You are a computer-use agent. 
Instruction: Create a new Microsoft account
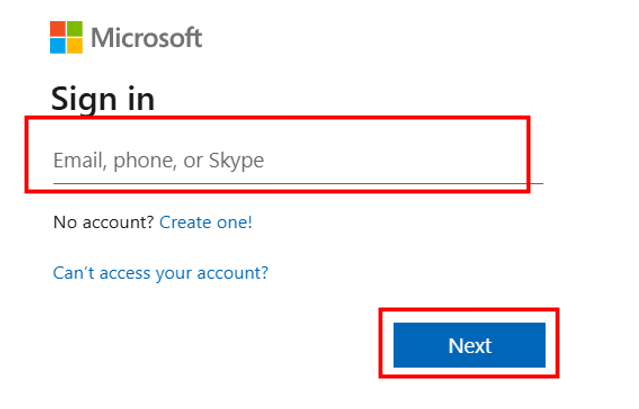206,222
